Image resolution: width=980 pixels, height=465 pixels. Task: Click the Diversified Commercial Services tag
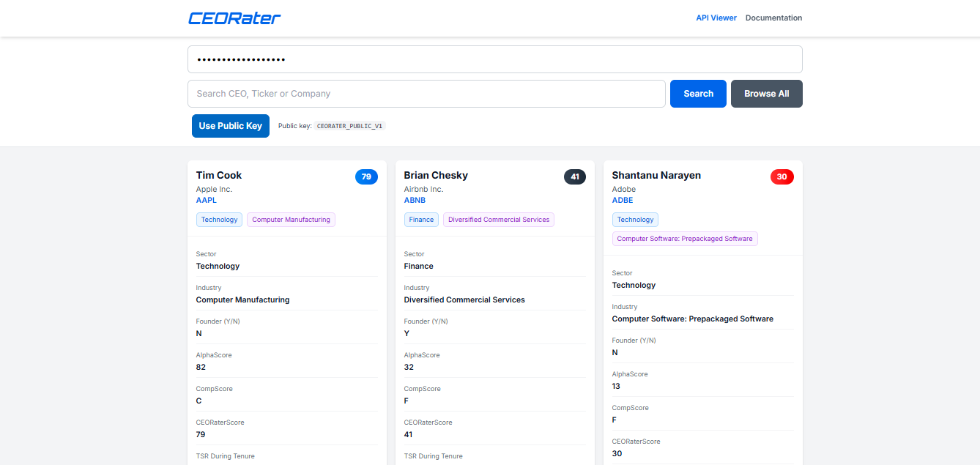499,220
